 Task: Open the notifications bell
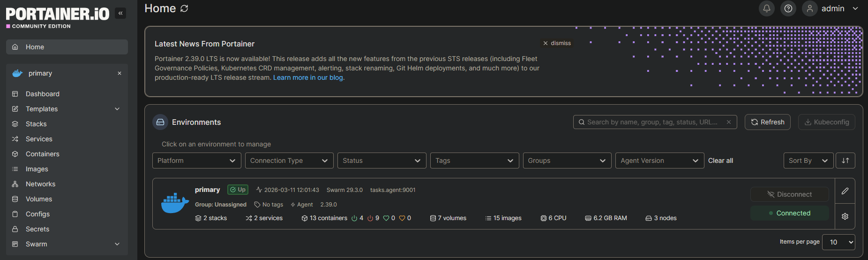click(766, 8)
